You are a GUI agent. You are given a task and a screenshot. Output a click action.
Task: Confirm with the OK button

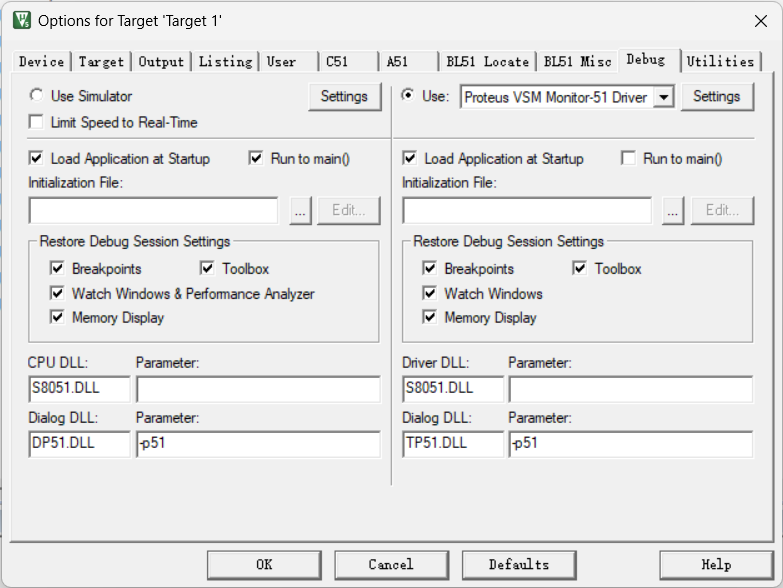point(264,565)
